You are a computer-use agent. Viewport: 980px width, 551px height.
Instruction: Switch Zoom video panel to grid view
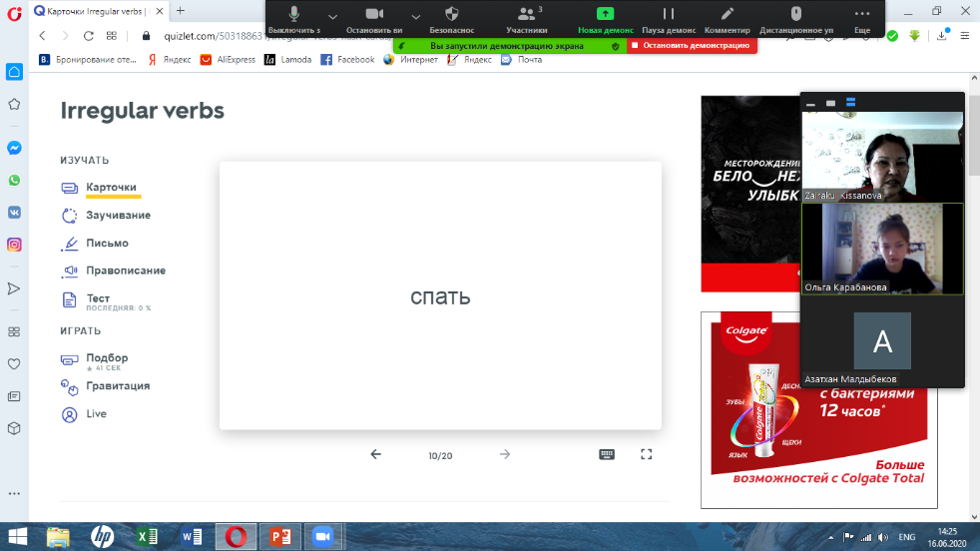click(851, 102)
